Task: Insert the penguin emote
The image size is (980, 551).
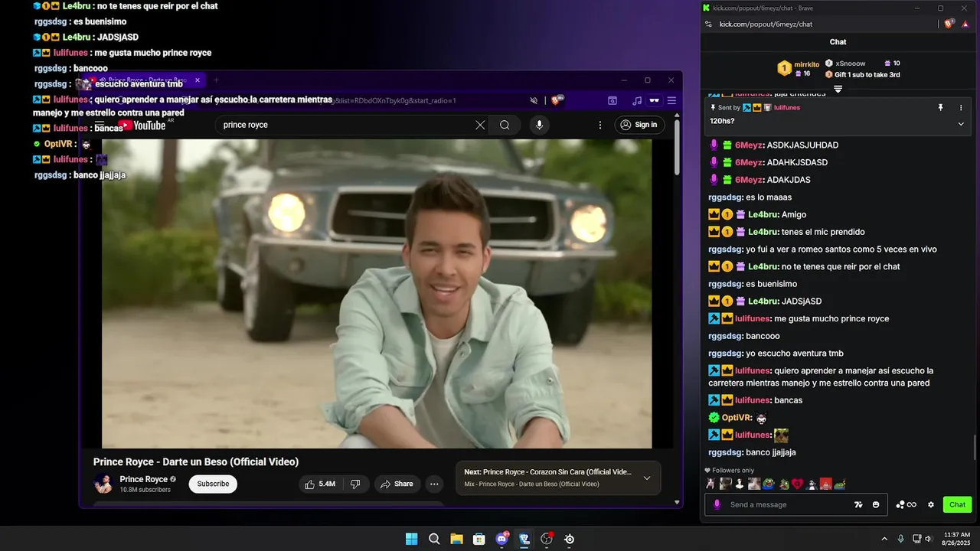Action: (812, 484)
